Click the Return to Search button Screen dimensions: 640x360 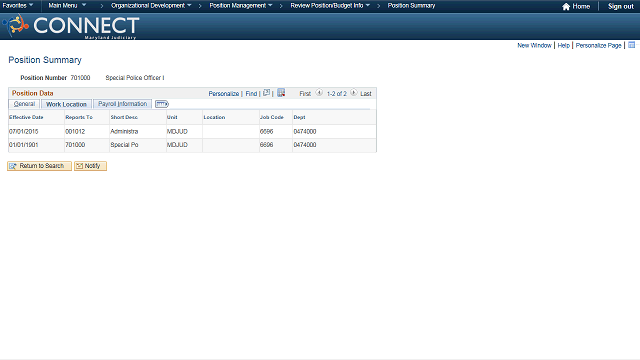pos(40,166)
